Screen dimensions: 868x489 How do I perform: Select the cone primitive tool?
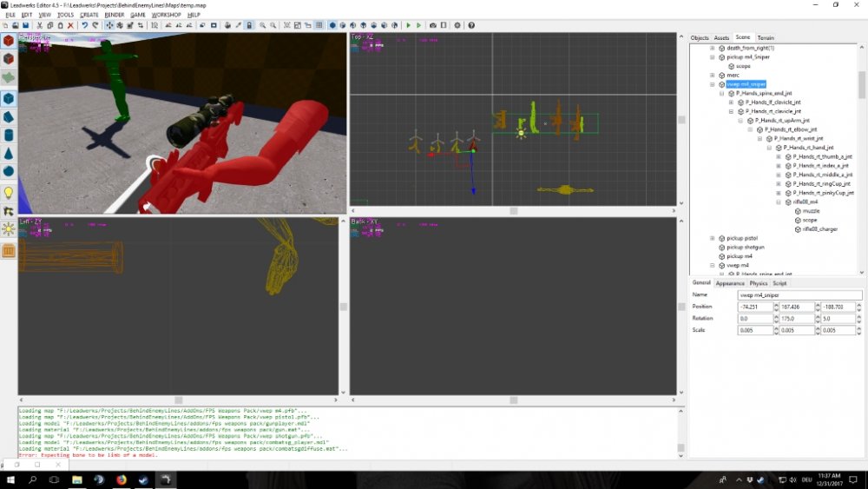[9, 153]
